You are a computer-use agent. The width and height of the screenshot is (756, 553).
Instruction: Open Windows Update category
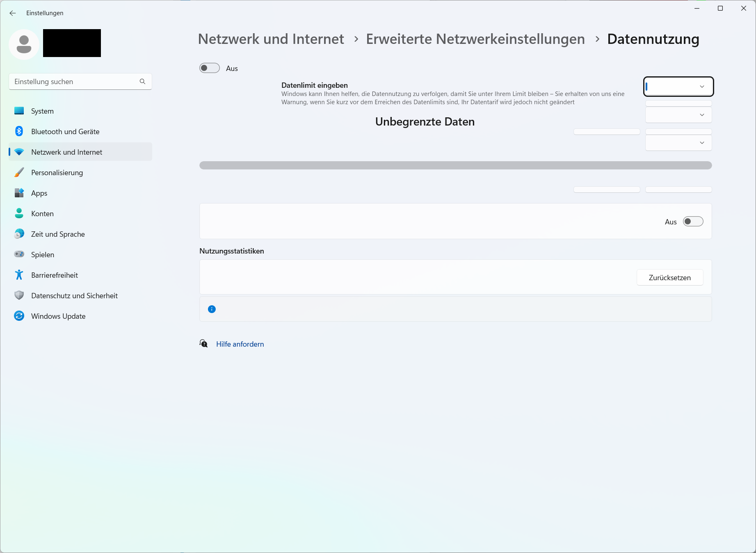click(x=80, y=316)
